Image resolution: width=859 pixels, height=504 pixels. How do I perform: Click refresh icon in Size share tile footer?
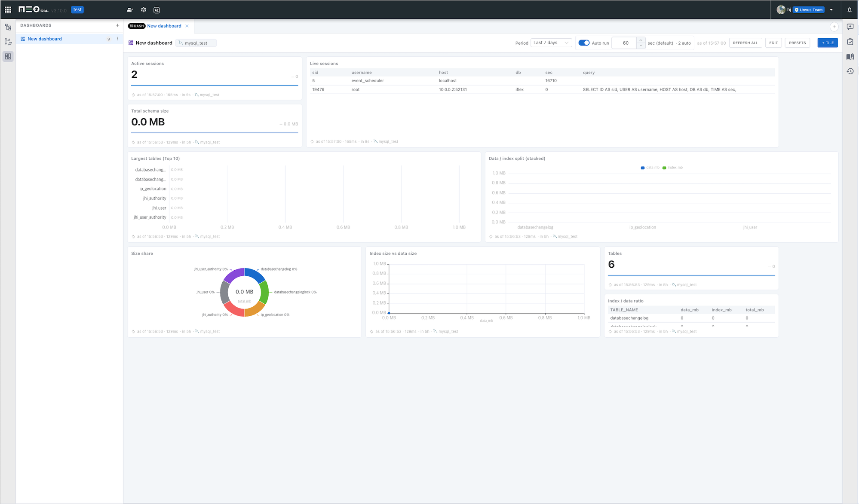point(133,332)
